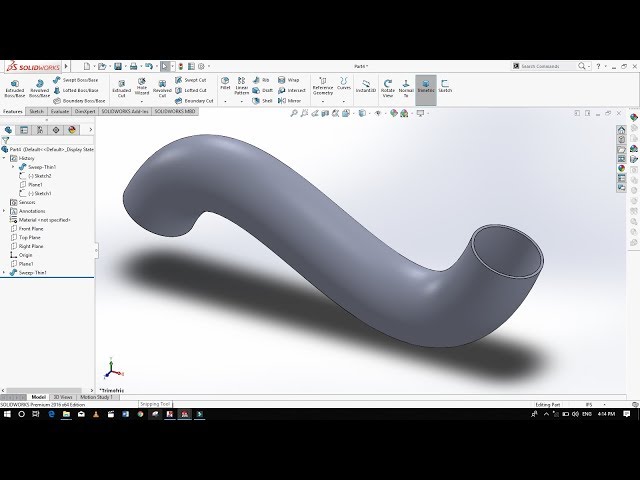Open the Hole Wizard dropdown arrow

coord(142,101)
